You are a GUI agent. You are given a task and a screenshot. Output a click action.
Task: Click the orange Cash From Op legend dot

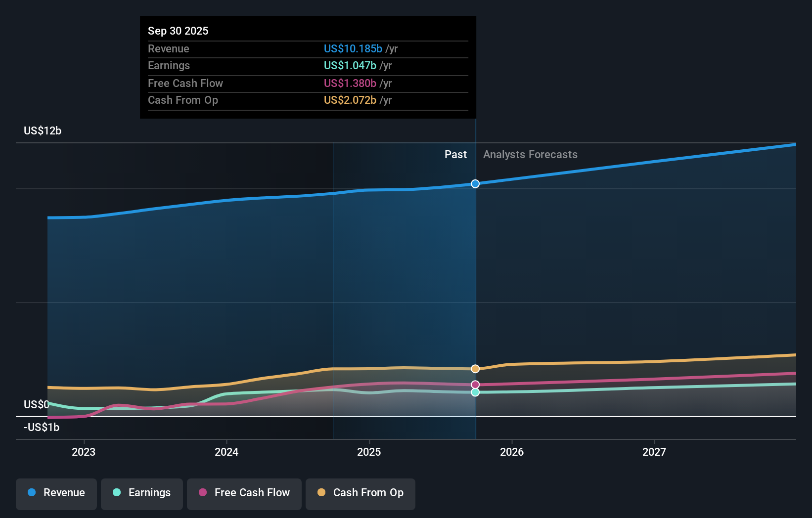321,493
